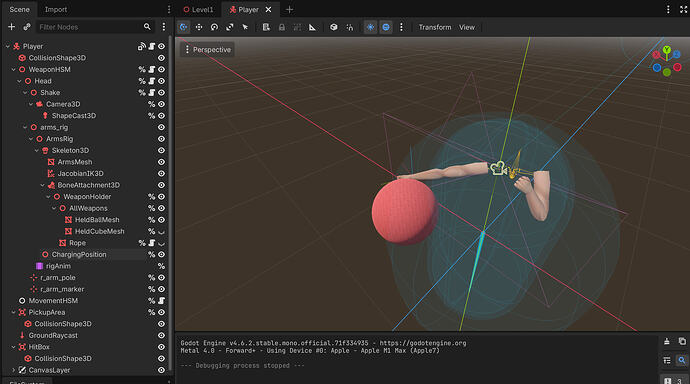Select the JacobianIK3D node
Image resolution: width=690 pixels, height=384 pixels.
[81, 173]
